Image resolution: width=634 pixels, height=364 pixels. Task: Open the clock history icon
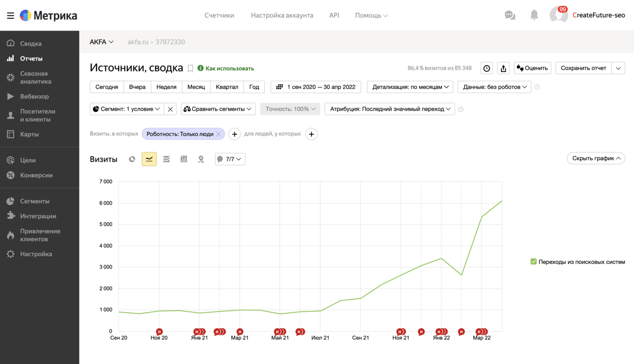486,69
